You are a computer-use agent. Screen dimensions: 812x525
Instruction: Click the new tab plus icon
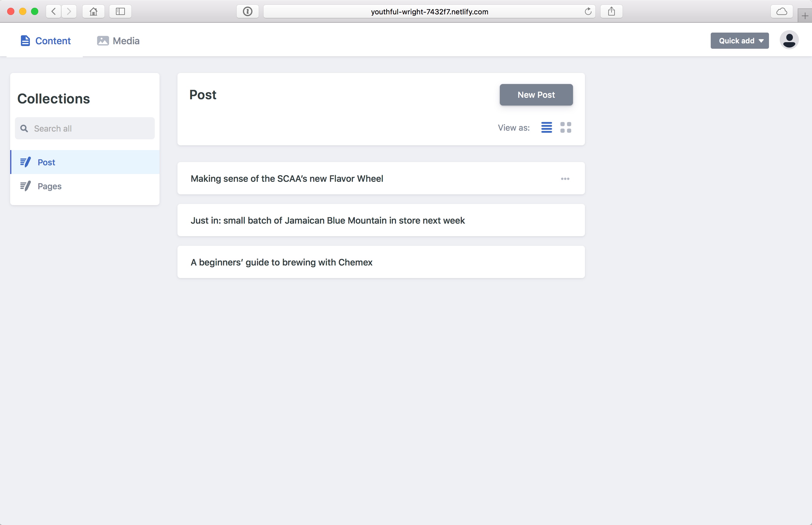click(805, 15)
